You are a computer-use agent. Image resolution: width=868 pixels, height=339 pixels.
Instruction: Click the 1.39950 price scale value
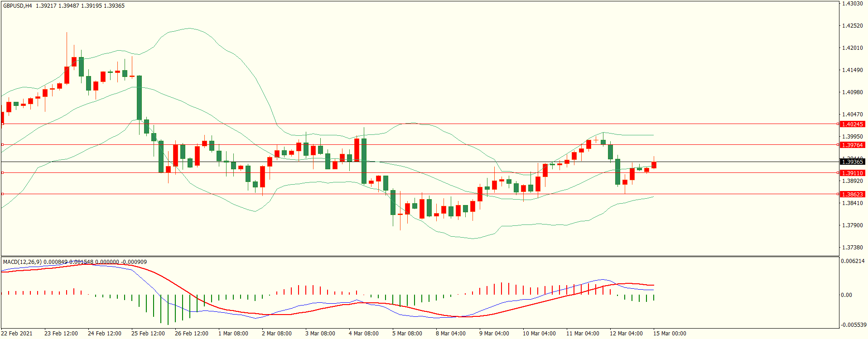[x=852, y=137]
